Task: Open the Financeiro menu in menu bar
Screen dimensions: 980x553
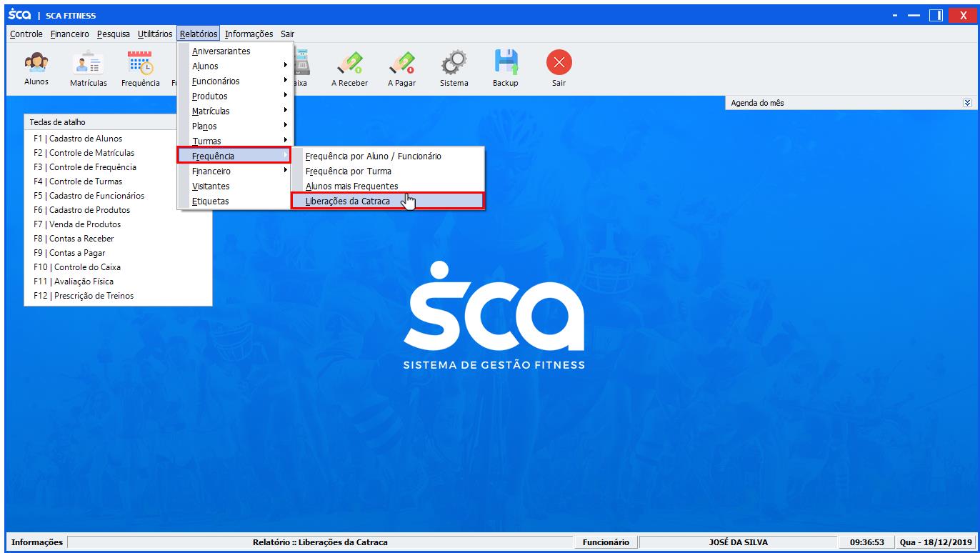Action: [x=70, y=34]
